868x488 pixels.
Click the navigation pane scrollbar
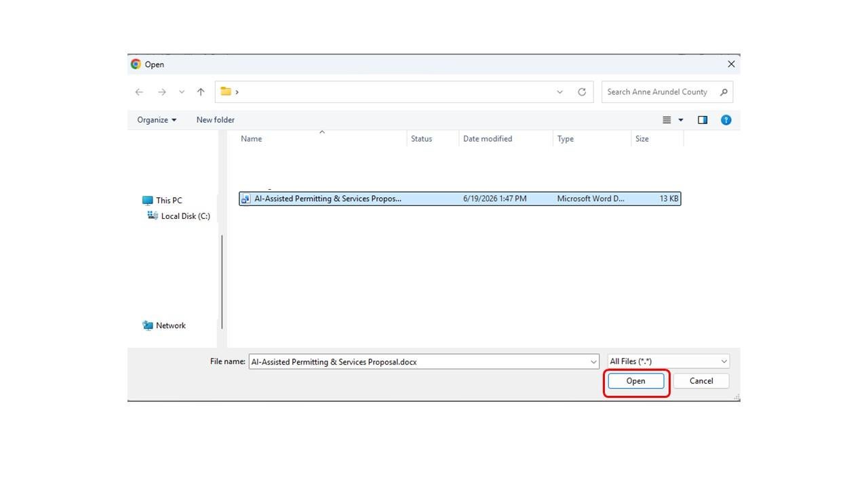tap(222, 281)
